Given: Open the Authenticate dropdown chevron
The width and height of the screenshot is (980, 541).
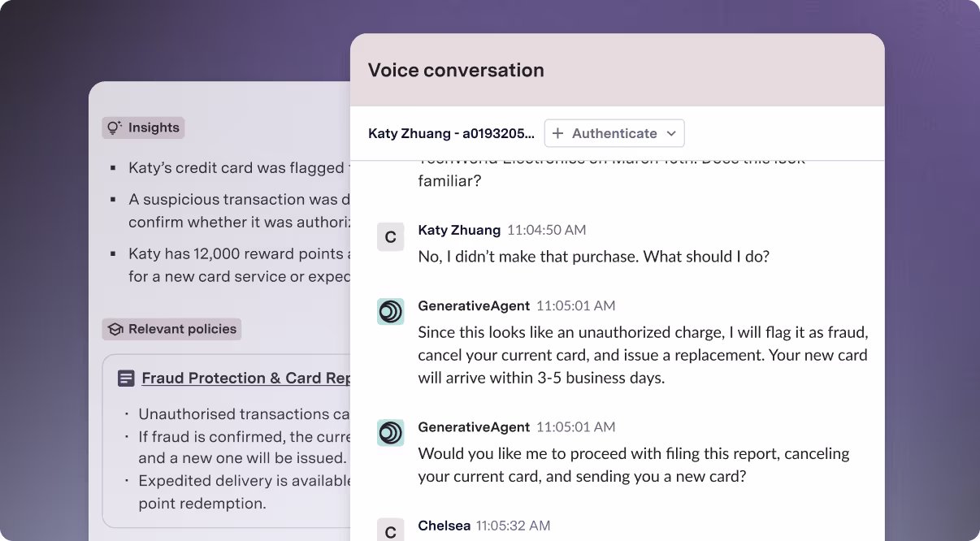Looking at the screenshot, I should point(671,133).
